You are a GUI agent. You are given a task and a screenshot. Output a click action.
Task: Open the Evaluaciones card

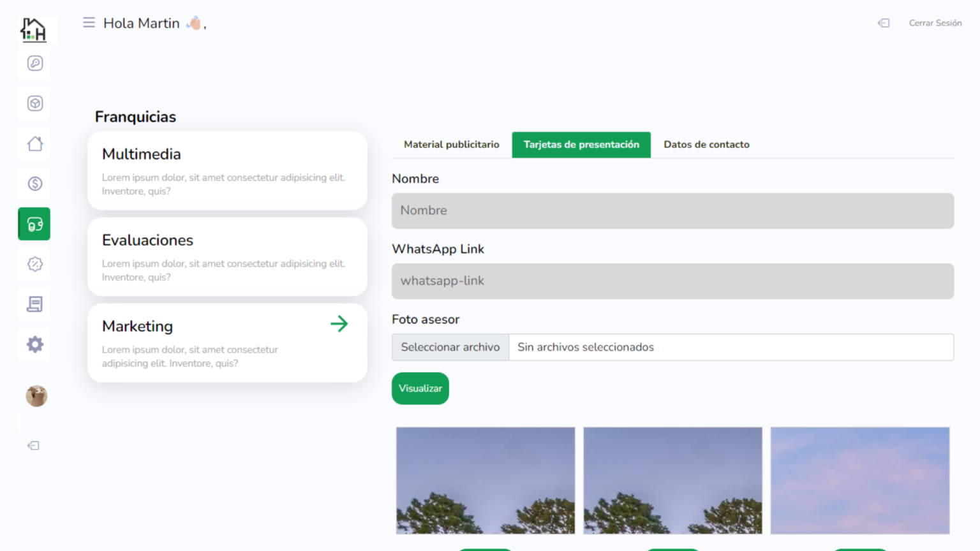[227, 257]
